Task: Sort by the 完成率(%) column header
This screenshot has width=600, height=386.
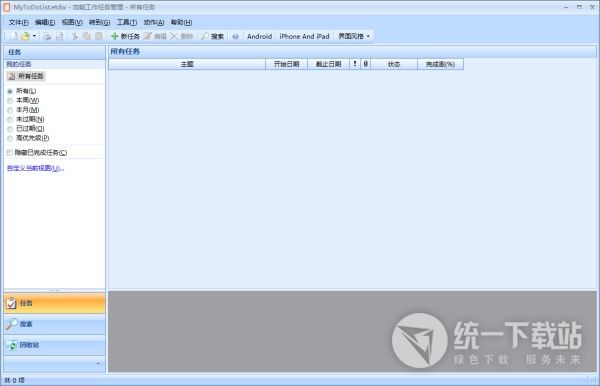Action: click(440, 64)
